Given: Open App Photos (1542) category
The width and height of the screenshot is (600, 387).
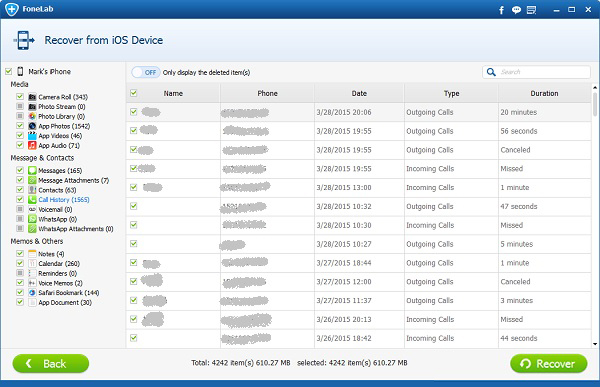Looking at the screenshot, I should [64, 126].
